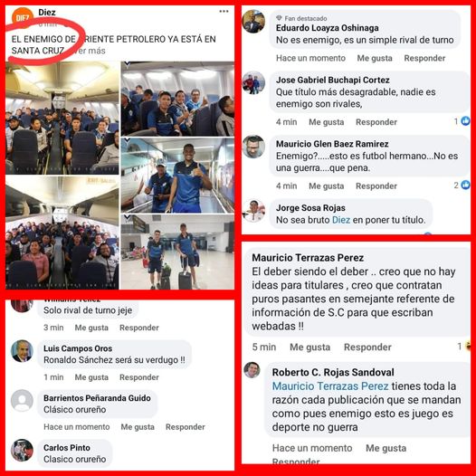View Mauricio Glen Baez Ramirez's profile photo
The width and height of the screenshot is (476, 476).
coord(253,147)
